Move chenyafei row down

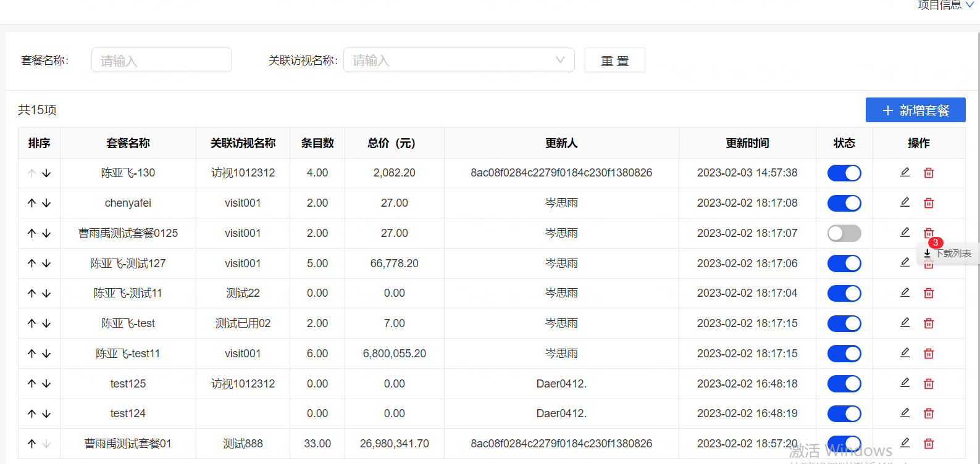pyautogui.click(x=46, y=203)
